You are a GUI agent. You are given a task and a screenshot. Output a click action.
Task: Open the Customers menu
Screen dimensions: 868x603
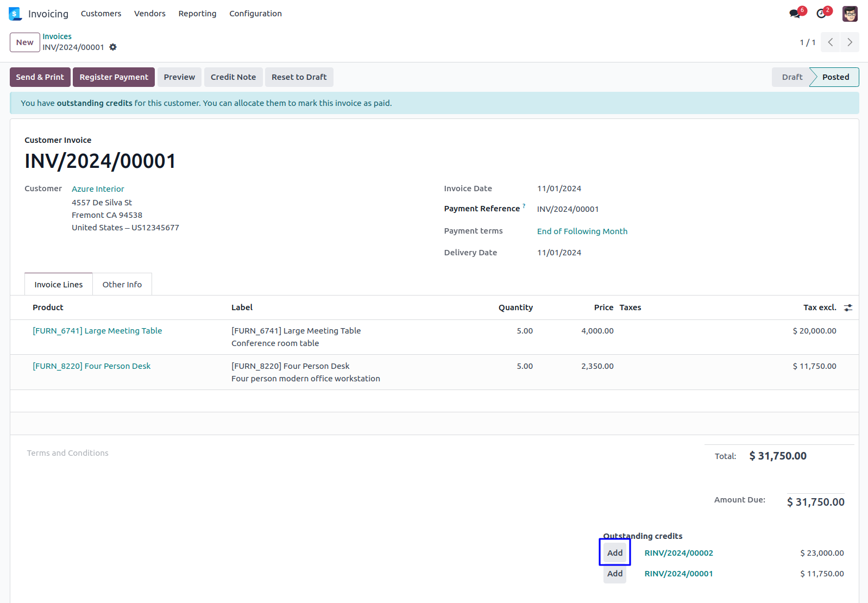click(x=101, y=14)
